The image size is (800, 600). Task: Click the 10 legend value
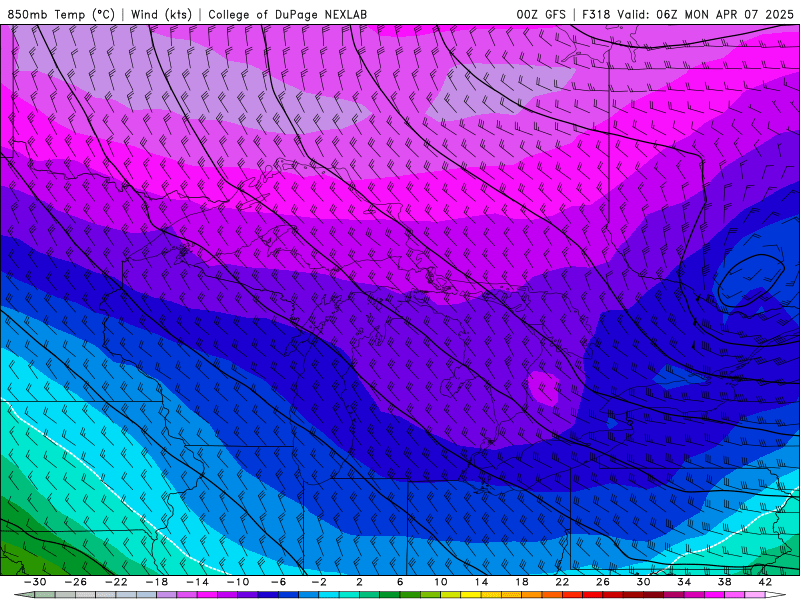[x=441, y=582]
